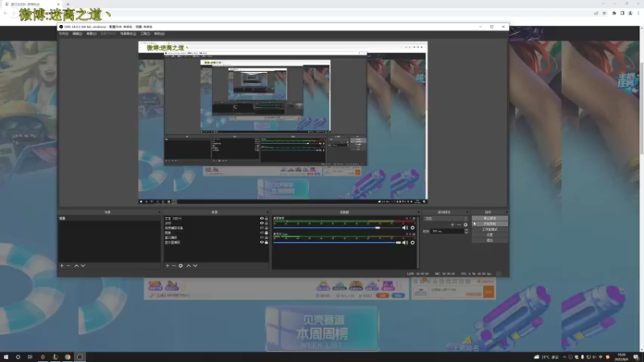Open the 编辑 (Edit) menu in OBS
644x362 pixels.
tap(77, 34)
